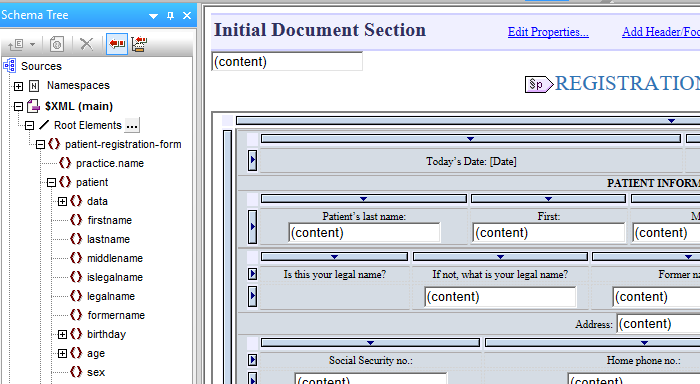
Task: Open the add element dropdown arrow
Action: (x=32, y=44)
